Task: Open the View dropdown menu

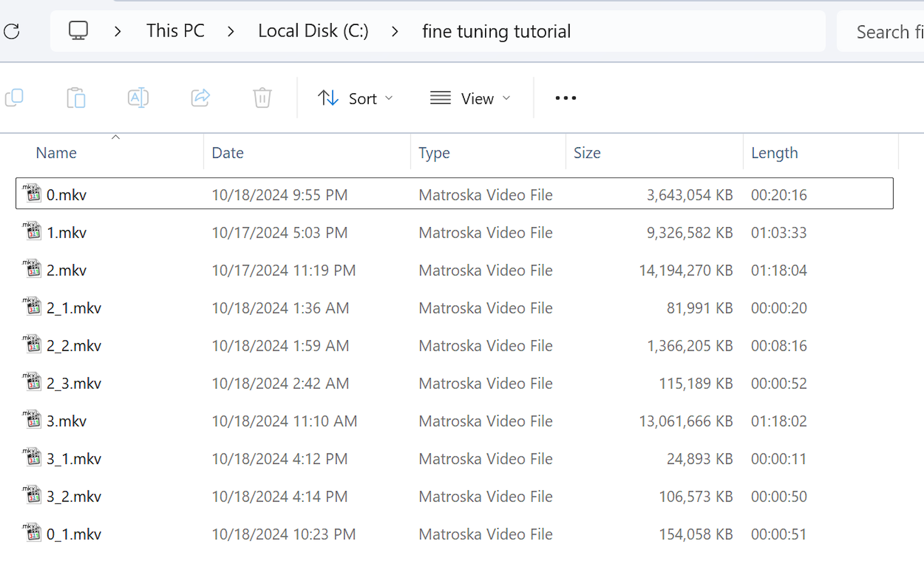Action: click(470, 98)
